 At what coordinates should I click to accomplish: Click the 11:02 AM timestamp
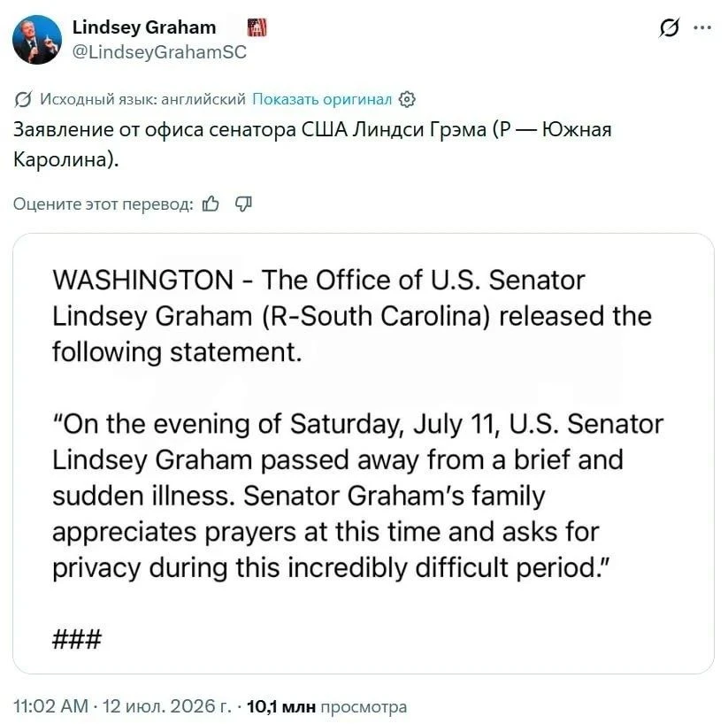pyautogui.click(x=50, y=706)
